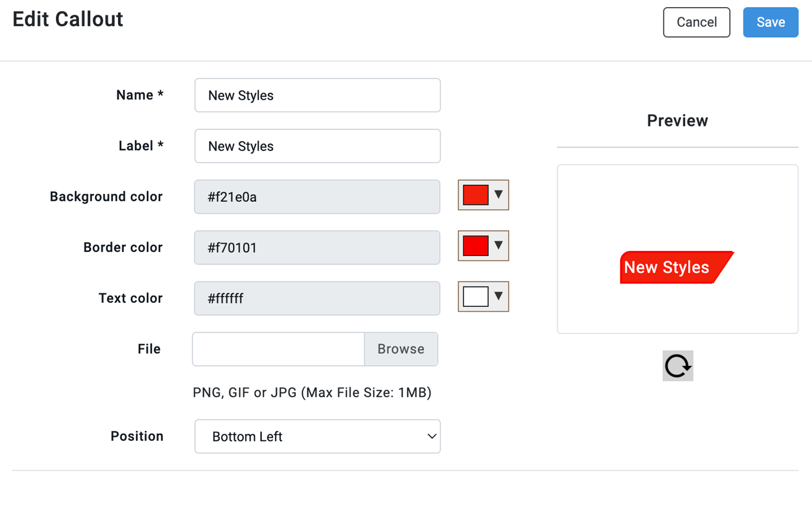Screen dimensions: 812x510
Task: Refresh the callout preview
Action: 677,366
